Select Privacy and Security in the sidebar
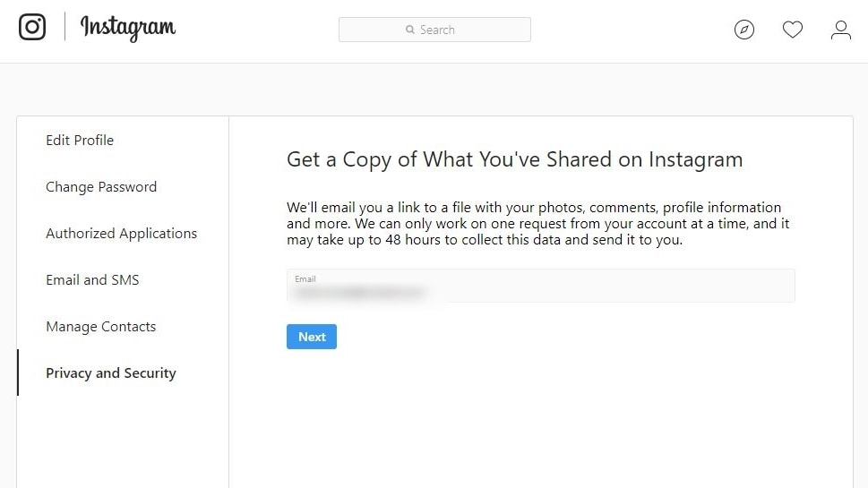The height and width of the screenshot is (488, 868). pos(111,372)
